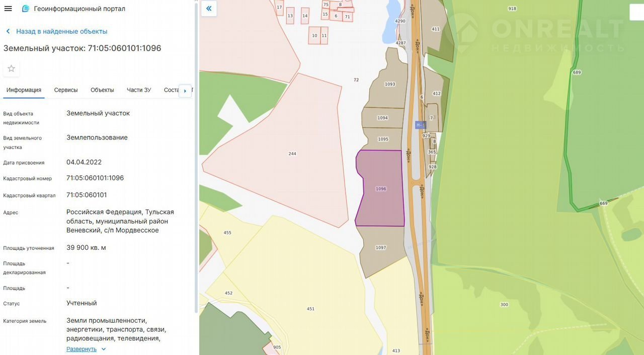
Task: Click the M-4 highway shield marker
Action: pos(420,125)
